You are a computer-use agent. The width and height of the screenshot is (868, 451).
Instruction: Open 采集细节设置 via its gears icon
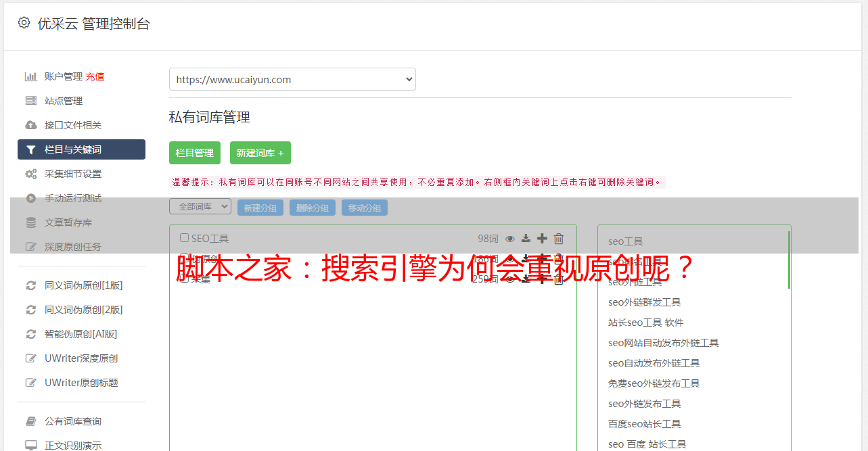pos(30,174)
